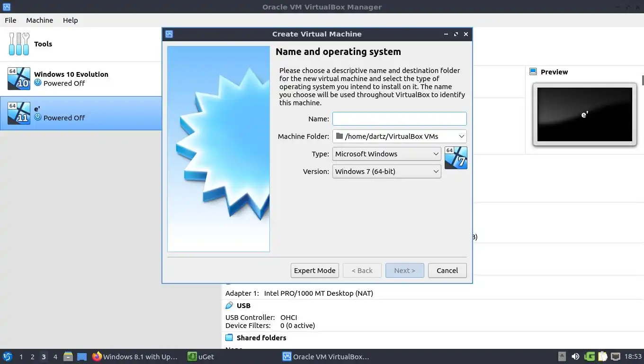Switch to workspace 1

tap(21, 357)
